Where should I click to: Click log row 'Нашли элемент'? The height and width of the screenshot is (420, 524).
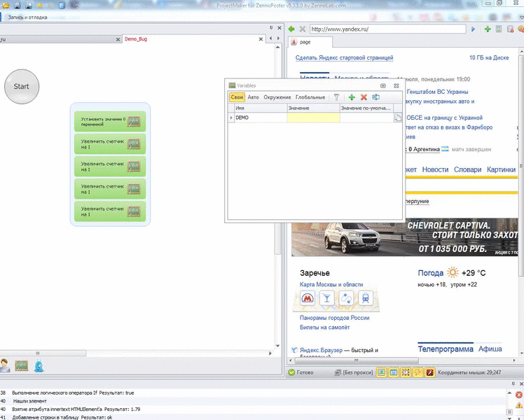click(254, 401)
